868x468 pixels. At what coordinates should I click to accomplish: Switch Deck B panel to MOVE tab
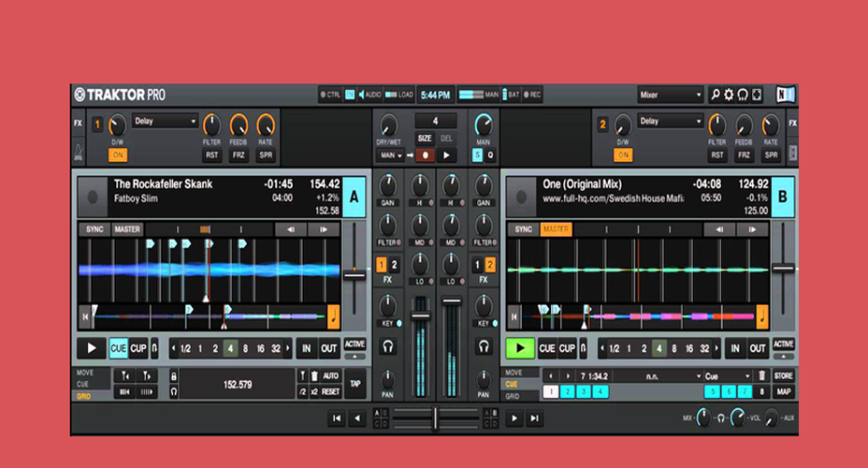[x=514, y=373]
